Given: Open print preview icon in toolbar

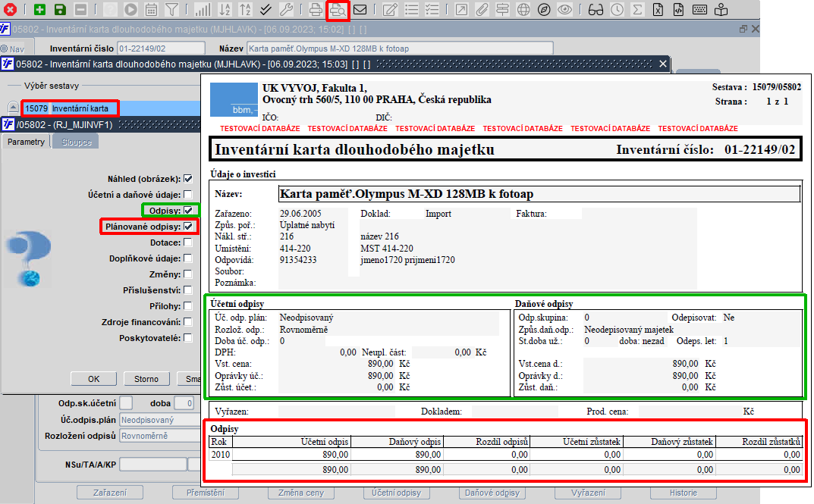Looking at the screenshot, I should (x=338, y=10).
